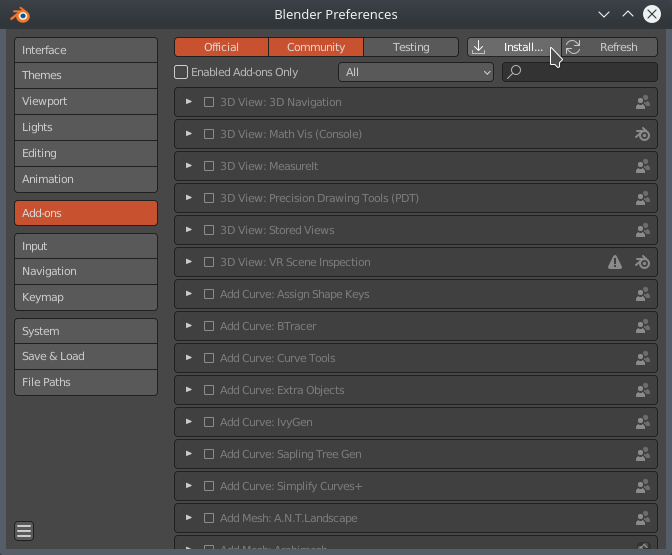Click the Refresh button
The height and width of the screenshot is (555, 672).
coord(608,47)
